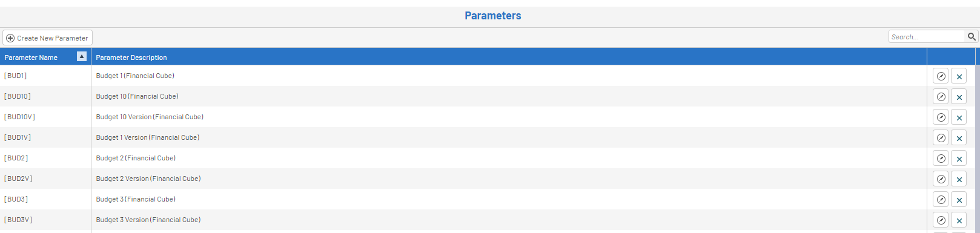Edit the [BUD10] parameter
Image resolution: width=980 pixels, height=233 pixels.
click(x=941, y=97)
